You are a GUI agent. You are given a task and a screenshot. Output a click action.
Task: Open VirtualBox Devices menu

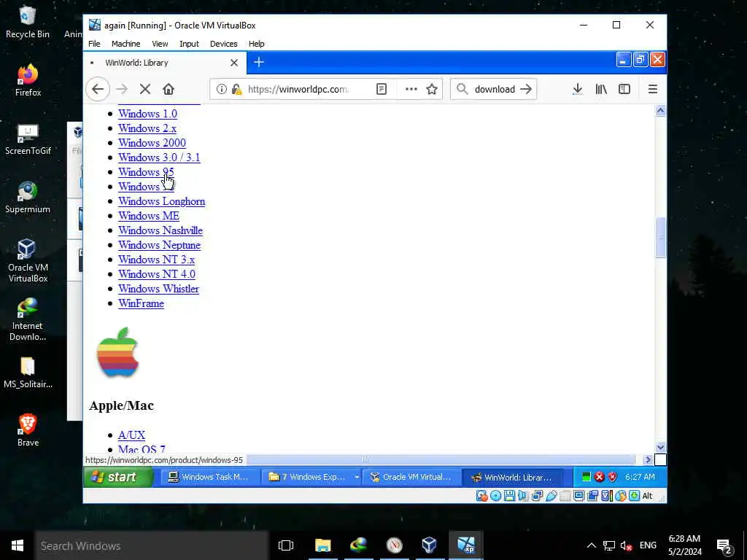223,44
